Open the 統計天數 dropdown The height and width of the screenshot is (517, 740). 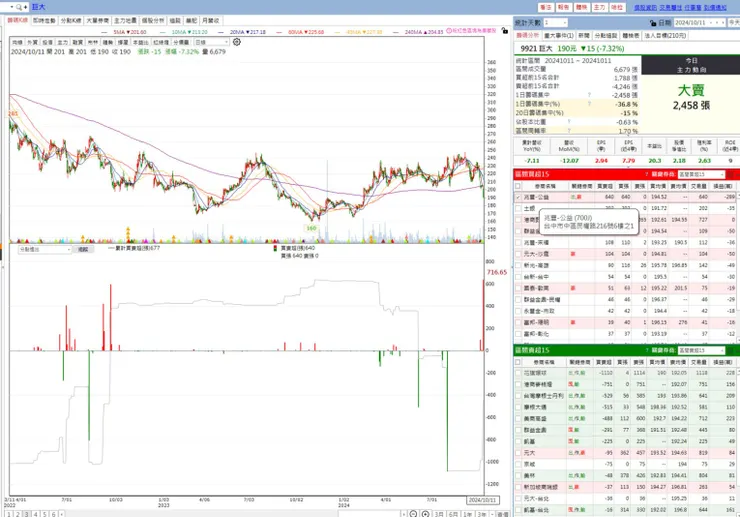(x=555, y=23)
